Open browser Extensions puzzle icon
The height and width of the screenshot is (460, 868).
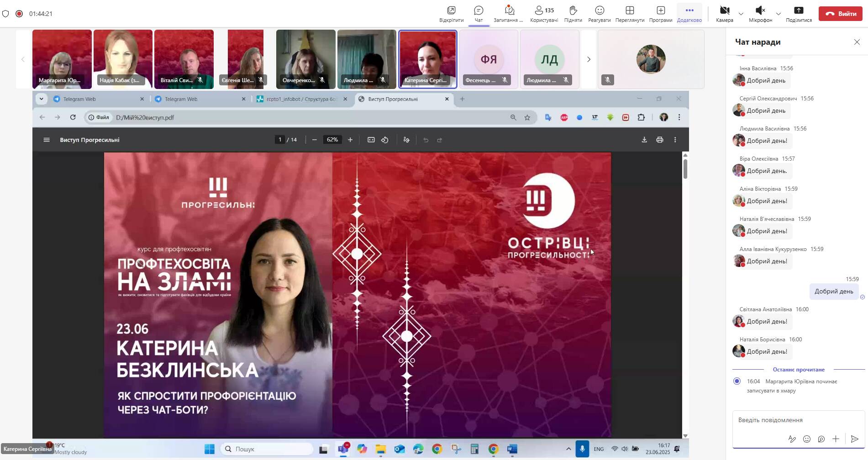tap(641, 117)
